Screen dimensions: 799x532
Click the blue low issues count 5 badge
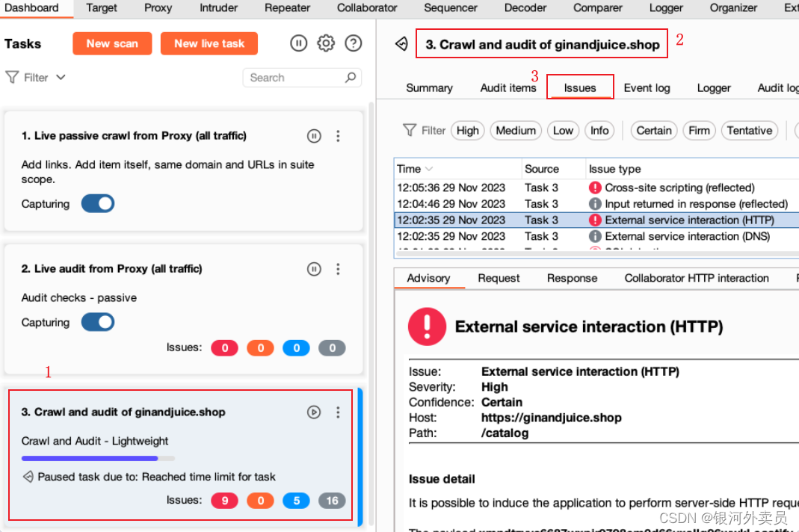297,501
